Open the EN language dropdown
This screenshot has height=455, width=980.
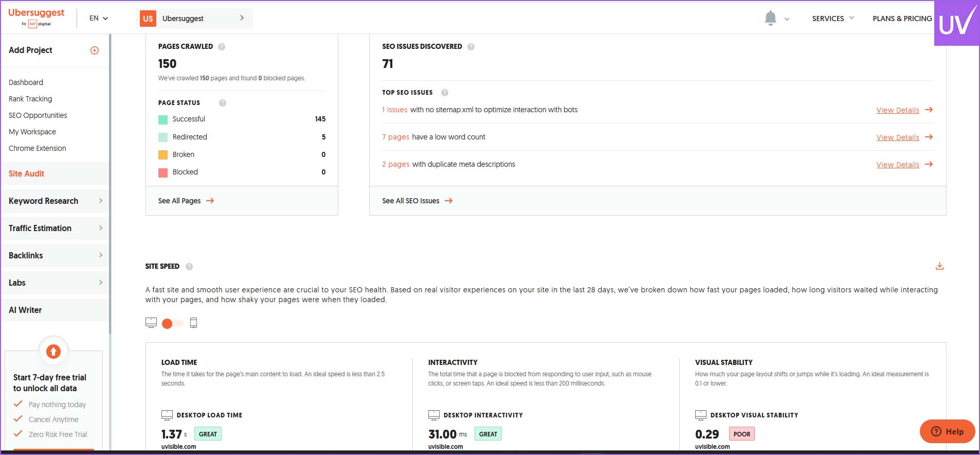point(99,18)
